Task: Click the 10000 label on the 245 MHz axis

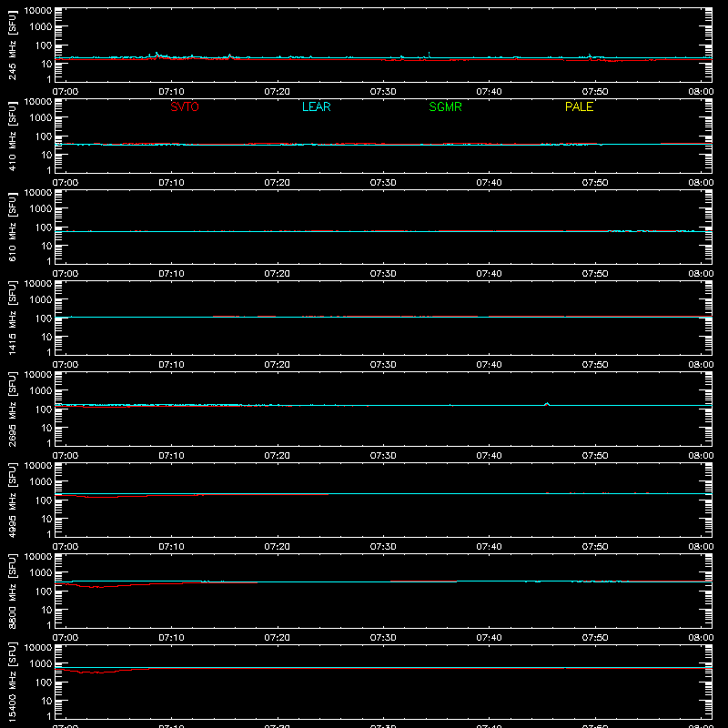Action: coord(38,11)
